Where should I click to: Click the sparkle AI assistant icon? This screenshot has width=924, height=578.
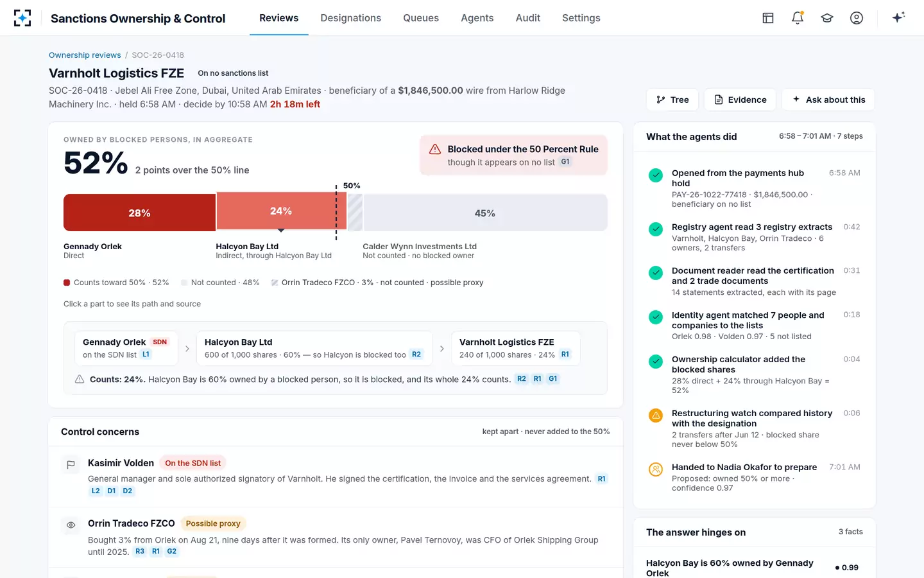(x=898, y=17)
